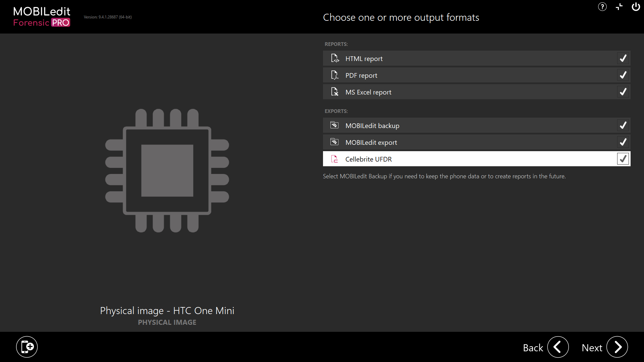Click the MS Excel report icon
644x362 pixels.
335,92
